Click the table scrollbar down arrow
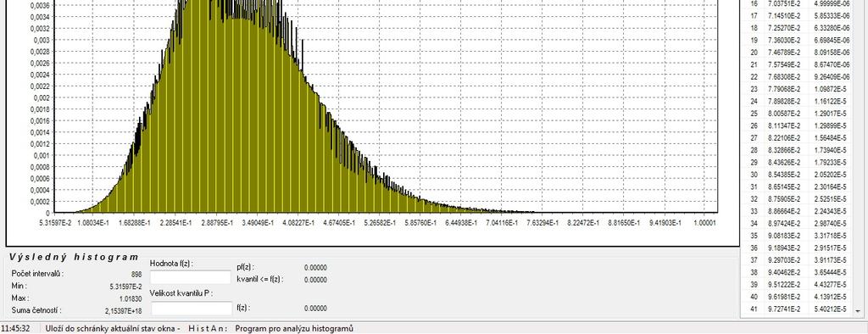Viewport: 868px width, 334px height. [858, 311]
